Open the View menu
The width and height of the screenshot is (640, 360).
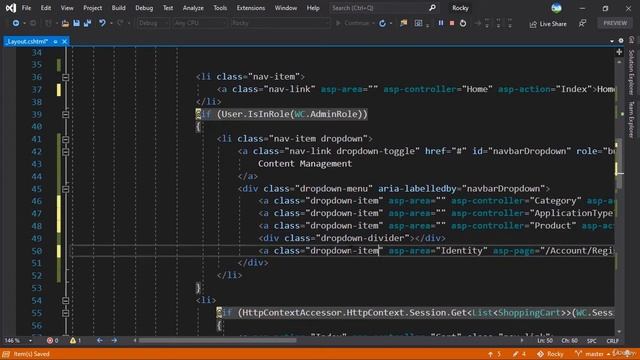[x=67, y=8]
